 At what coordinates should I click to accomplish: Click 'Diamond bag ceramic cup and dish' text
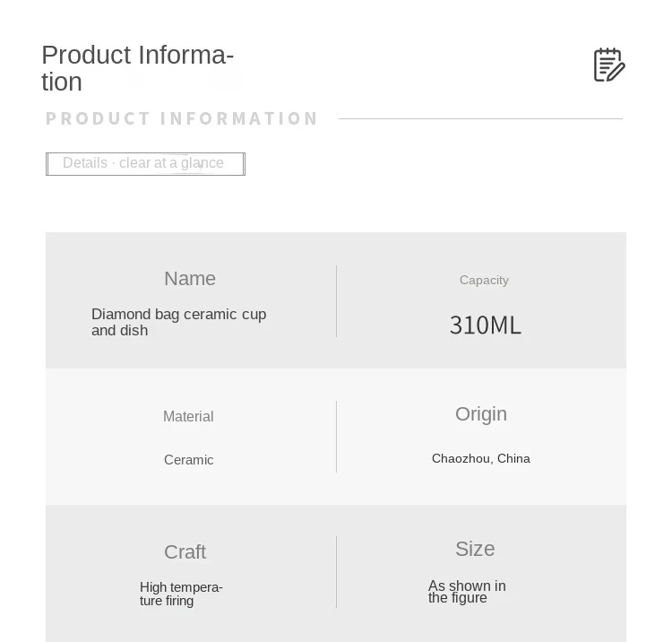[178, 322]
